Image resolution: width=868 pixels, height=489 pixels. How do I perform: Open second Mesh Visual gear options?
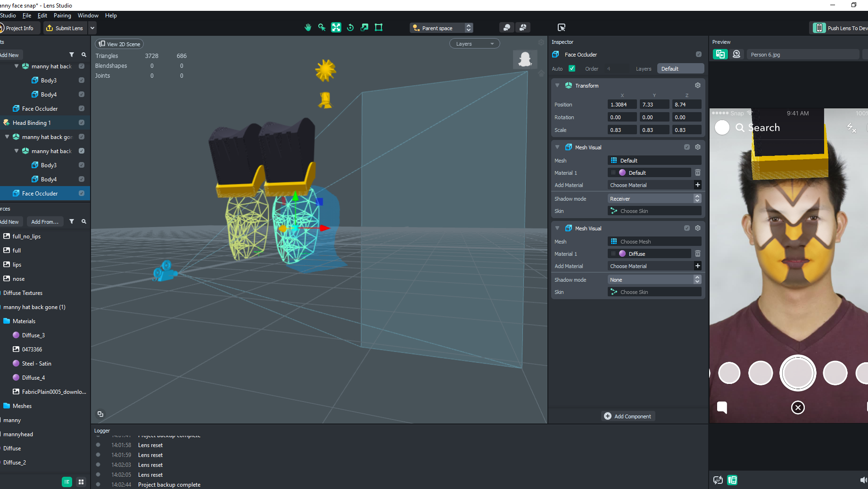point(697,228)
